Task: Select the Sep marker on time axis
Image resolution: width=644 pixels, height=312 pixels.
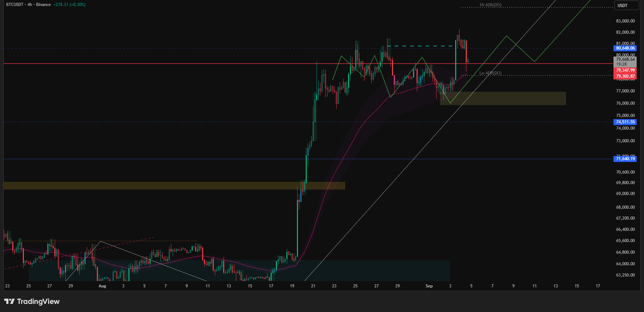Action: click(429, 286)
